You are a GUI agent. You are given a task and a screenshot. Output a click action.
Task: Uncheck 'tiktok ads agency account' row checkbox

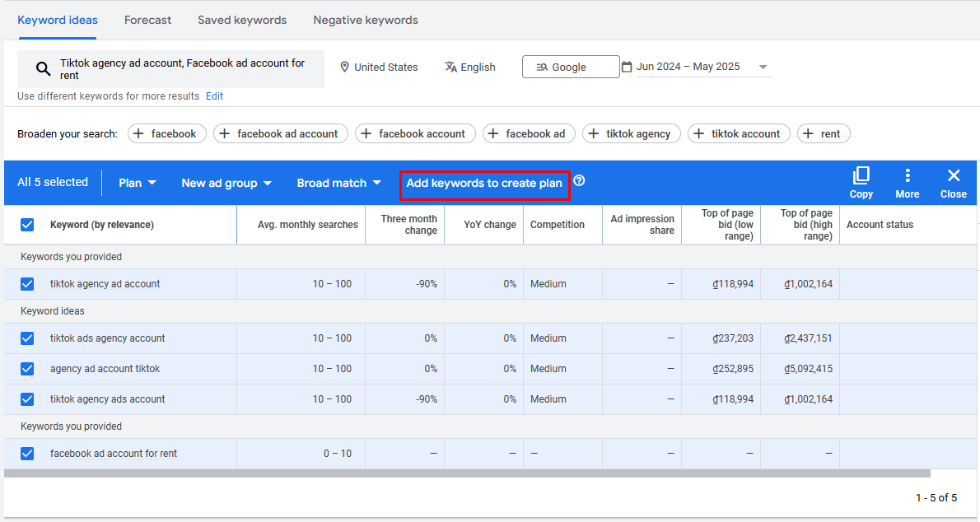27,338
